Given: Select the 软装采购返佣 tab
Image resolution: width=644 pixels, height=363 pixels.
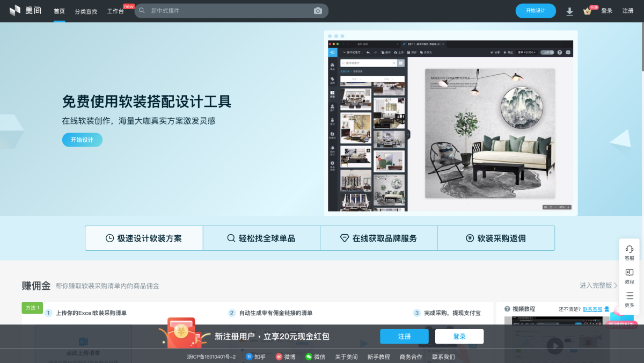Looking at the screenshot, I should (496, 238).
